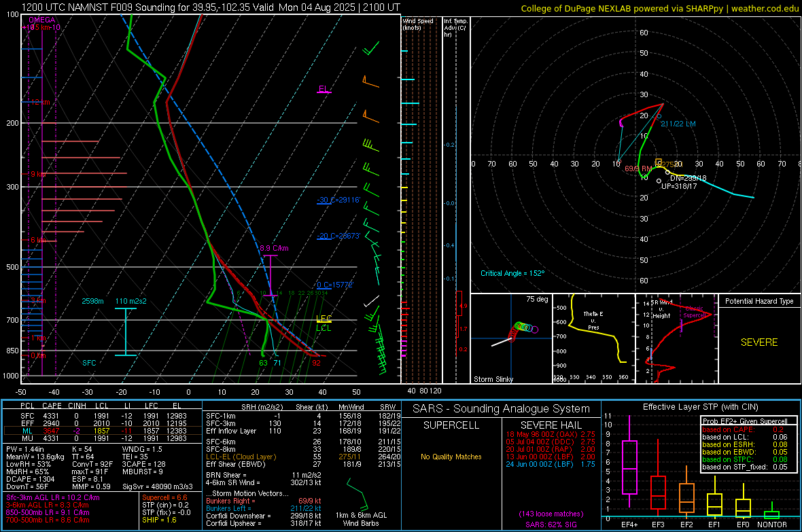The image size is (802, 532).
Task: Click the Prob EF2+ Given Supercell header
Action: 745,421
